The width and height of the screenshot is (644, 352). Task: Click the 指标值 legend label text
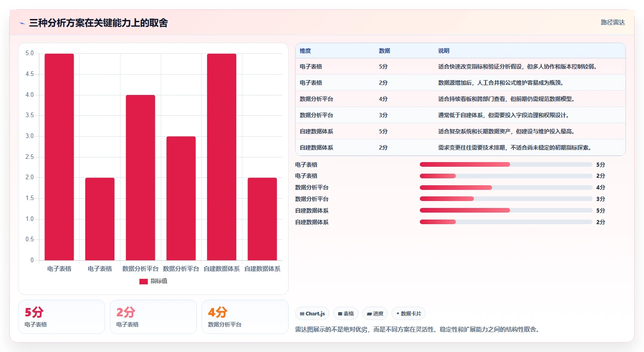point(159,281)
